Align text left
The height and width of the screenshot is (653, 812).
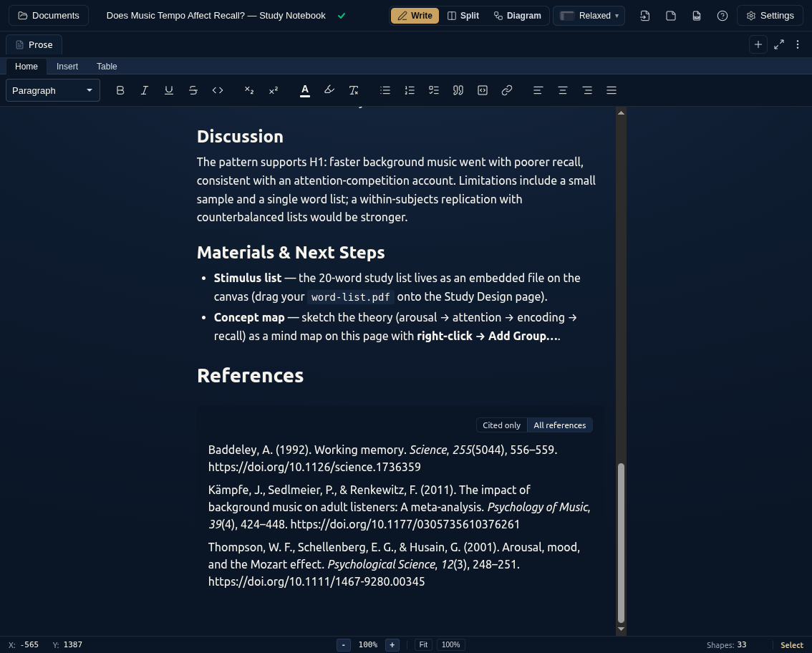click(x=538, y=91)
